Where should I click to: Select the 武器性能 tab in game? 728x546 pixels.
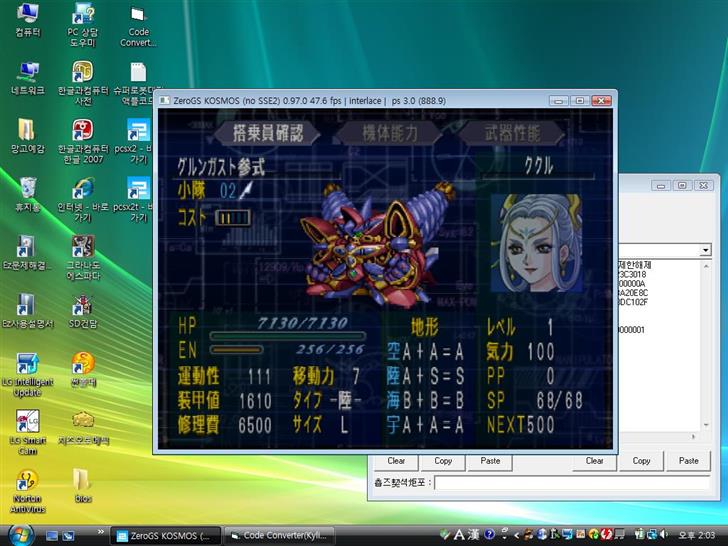coord(512,133)
